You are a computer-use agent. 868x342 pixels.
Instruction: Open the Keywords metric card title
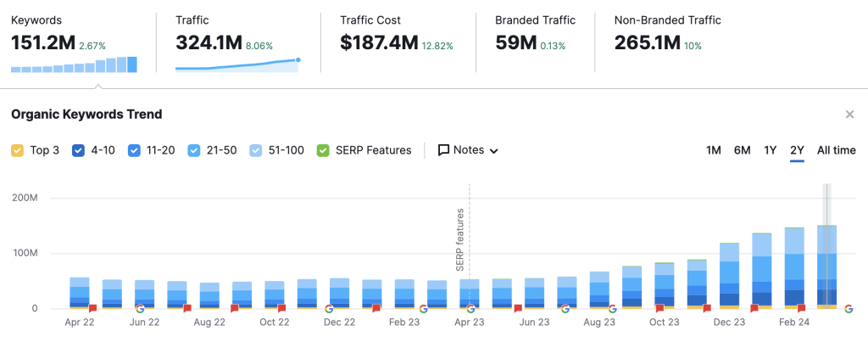(36, 20)
